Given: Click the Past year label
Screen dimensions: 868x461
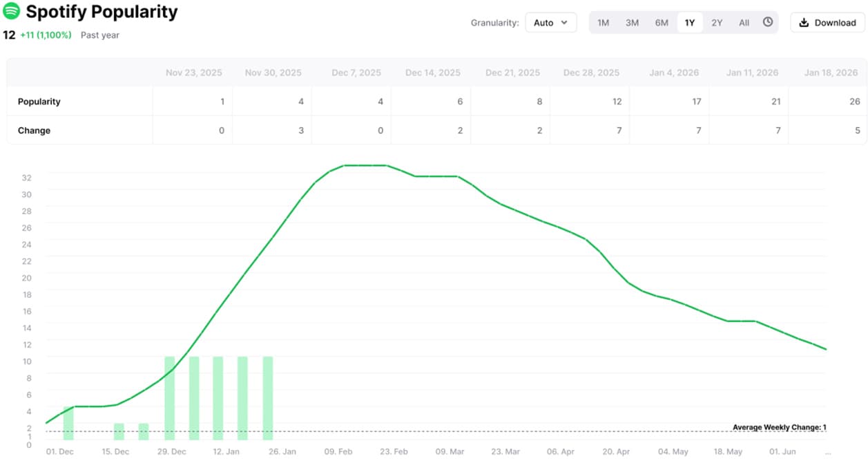Looking at the screenshot, I should point(100,35).
